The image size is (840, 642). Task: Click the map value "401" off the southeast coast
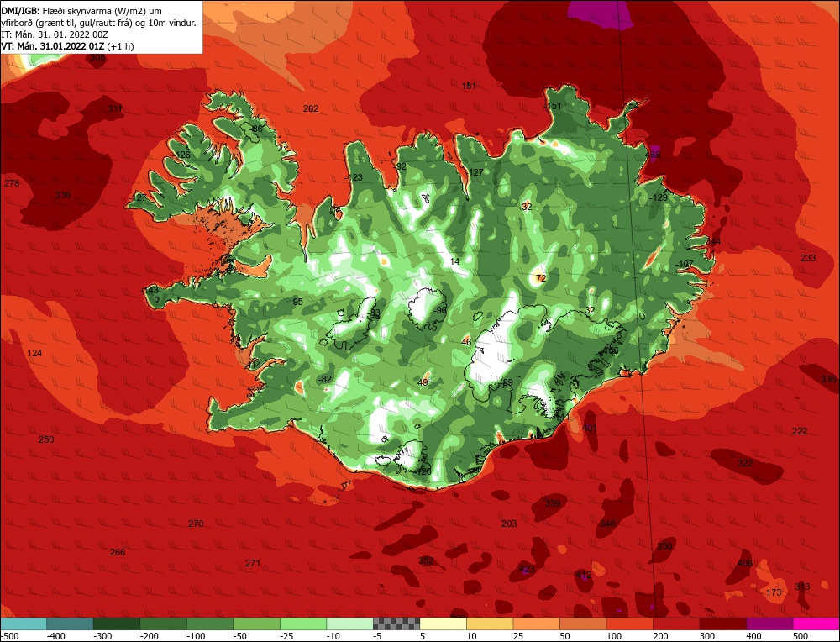coord(590,429)
